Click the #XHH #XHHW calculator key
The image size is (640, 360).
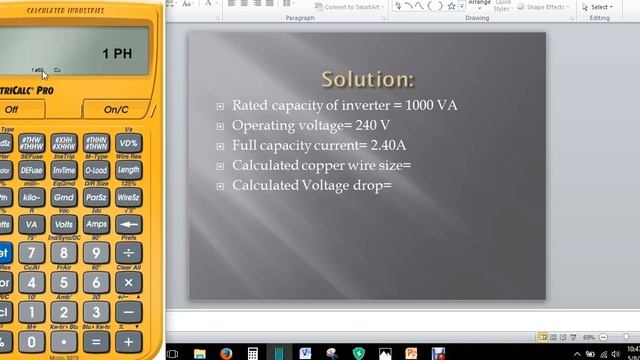(x=64, y=143)
